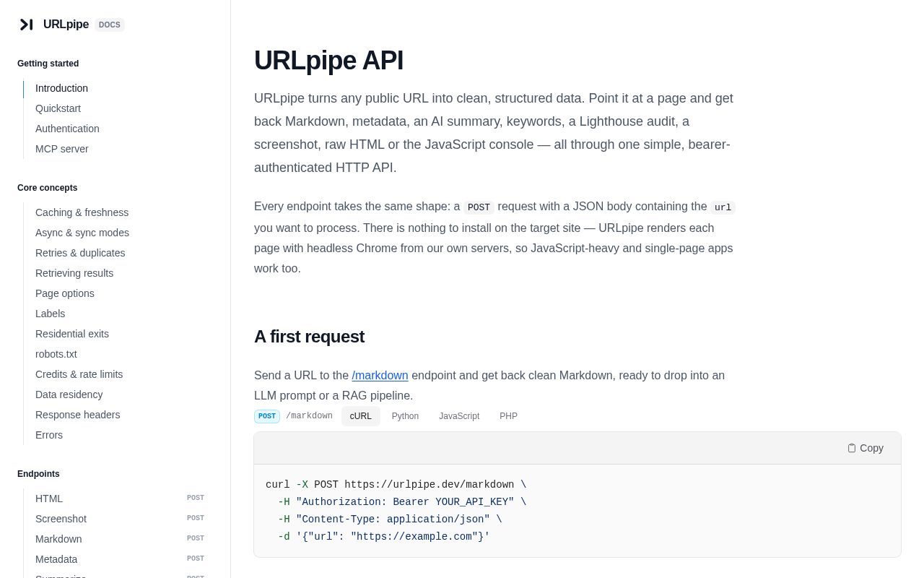Image resolution: width=924 pixels, height=578 pixels.
Task: Go to Authentication in the sidebar
Action: 67,129
